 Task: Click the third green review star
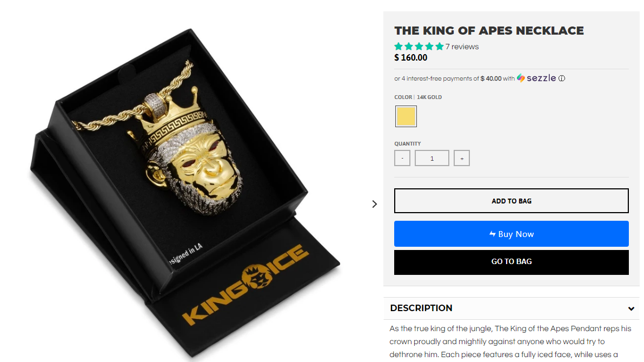click(419, 47)
